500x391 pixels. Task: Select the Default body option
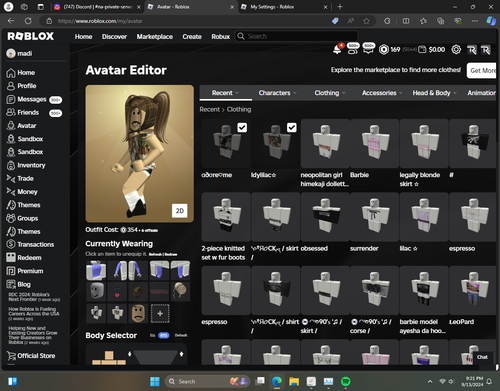tap(181, 335)
